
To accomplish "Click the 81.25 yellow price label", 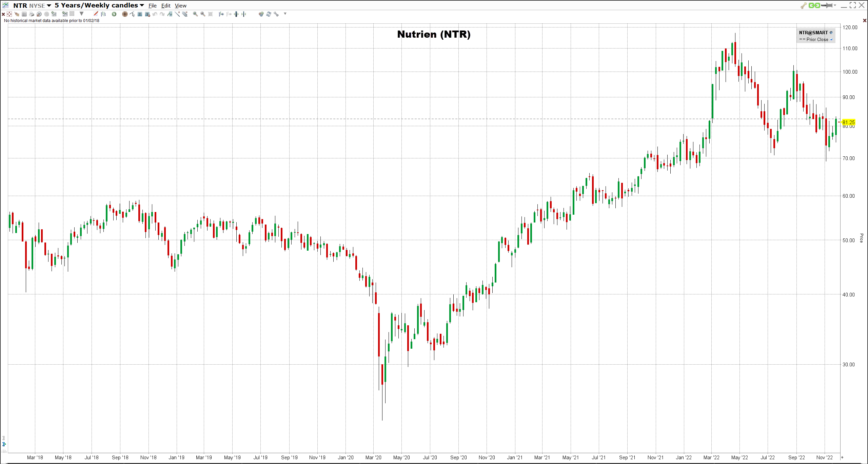I will pyautogui.click(x=848, y=122).
